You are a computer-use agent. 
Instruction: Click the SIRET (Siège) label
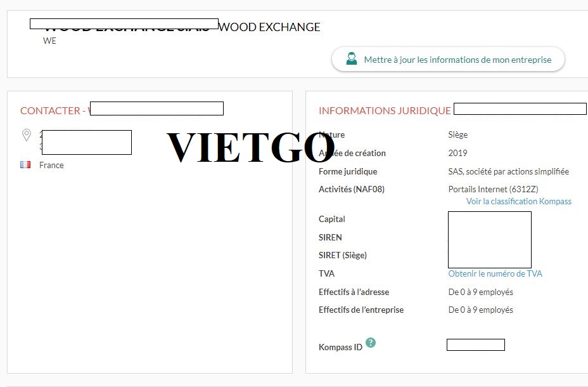tap(342, 255)
